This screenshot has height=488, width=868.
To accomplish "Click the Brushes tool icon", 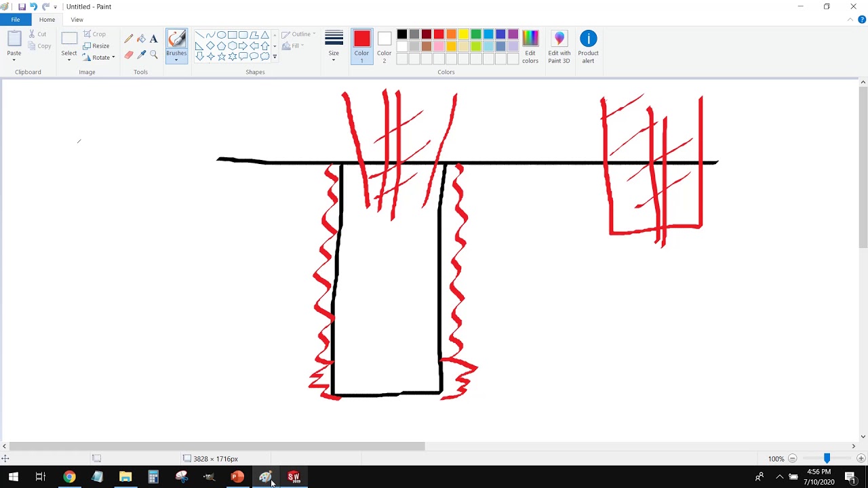I will click(x=176, y=39).
